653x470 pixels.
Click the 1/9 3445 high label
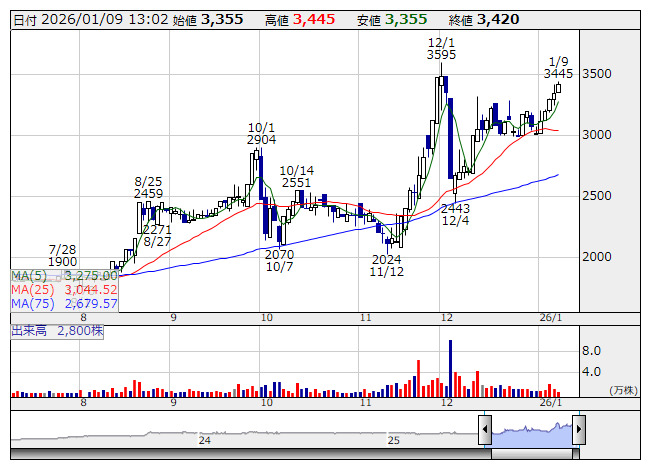559,66
